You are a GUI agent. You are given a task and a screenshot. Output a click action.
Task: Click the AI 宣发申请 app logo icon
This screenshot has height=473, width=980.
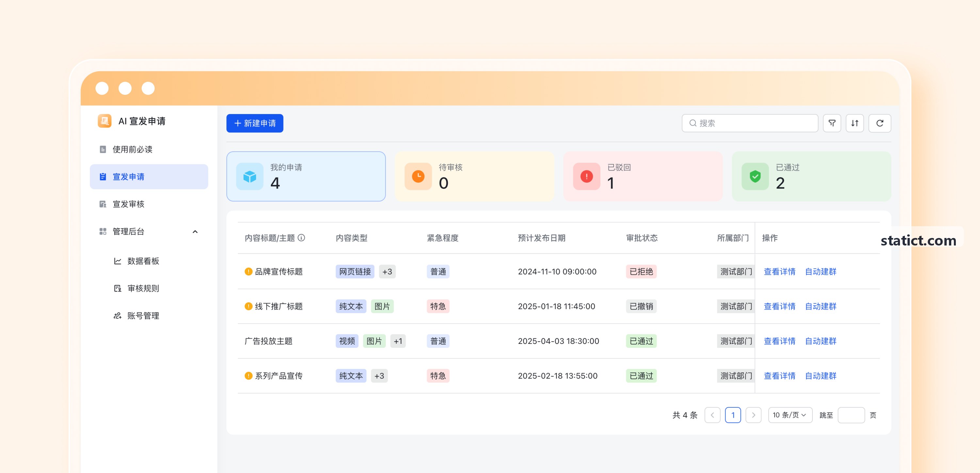point(104,121)
